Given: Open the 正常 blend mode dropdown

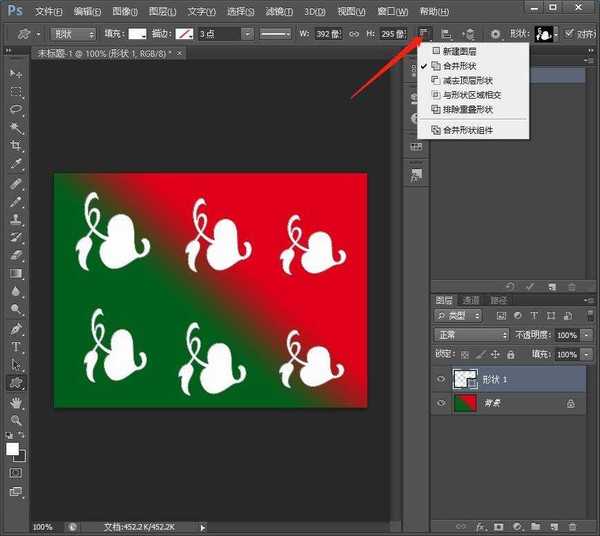Looking at the screenshot, I should click(x=471, y=335).
